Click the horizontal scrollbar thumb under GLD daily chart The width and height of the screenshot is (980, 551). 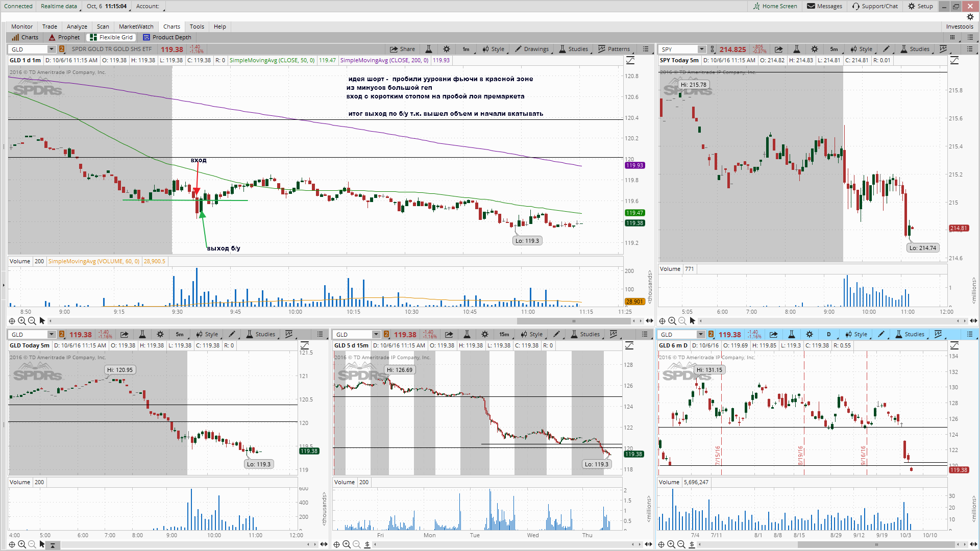876,544
